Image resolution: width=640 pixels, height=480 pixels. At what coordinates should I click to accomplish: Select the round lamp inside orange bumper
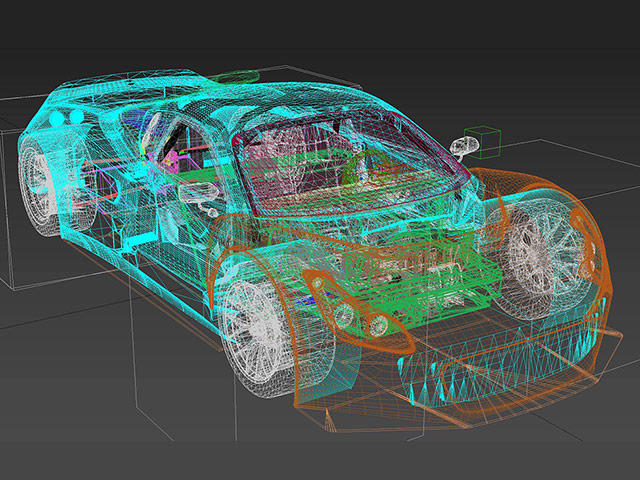[x=377, y=325]
